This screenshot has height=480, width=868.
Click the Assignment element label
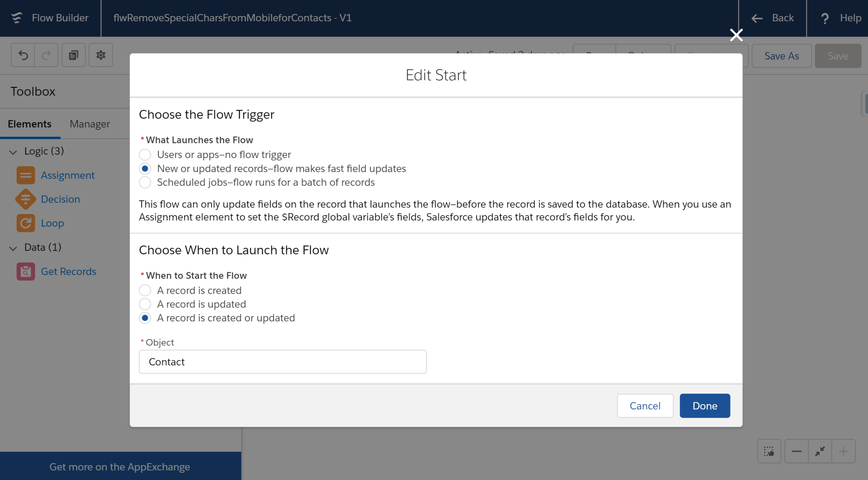pos(68,175)
